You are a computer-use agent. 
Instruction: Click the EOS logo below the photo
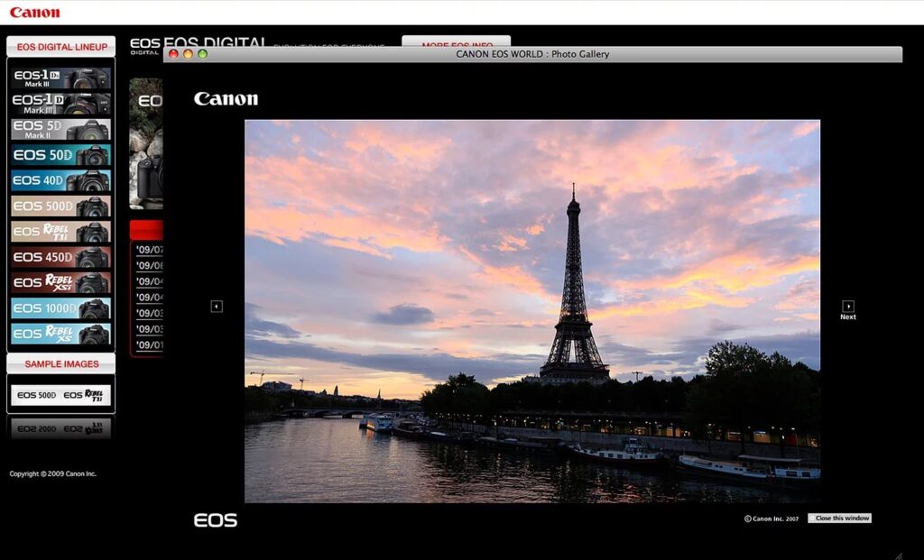click(216, 520)
